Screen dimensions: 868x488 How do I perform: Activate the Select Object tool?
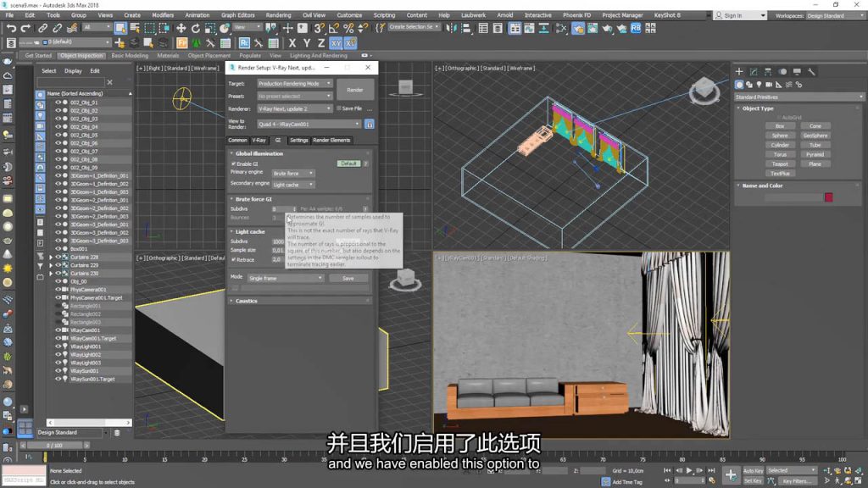tap(120, 28)
